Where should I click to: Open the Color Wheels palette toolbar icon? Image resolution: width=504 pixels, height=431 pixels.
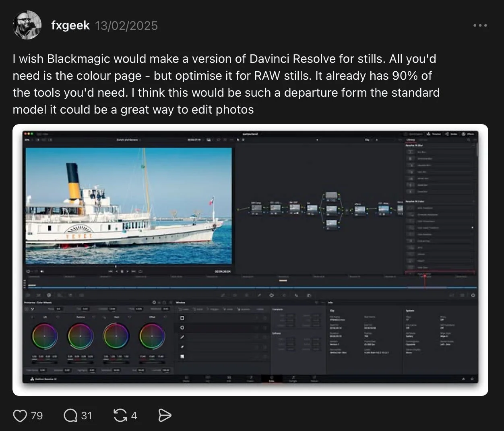pos(49,295)
